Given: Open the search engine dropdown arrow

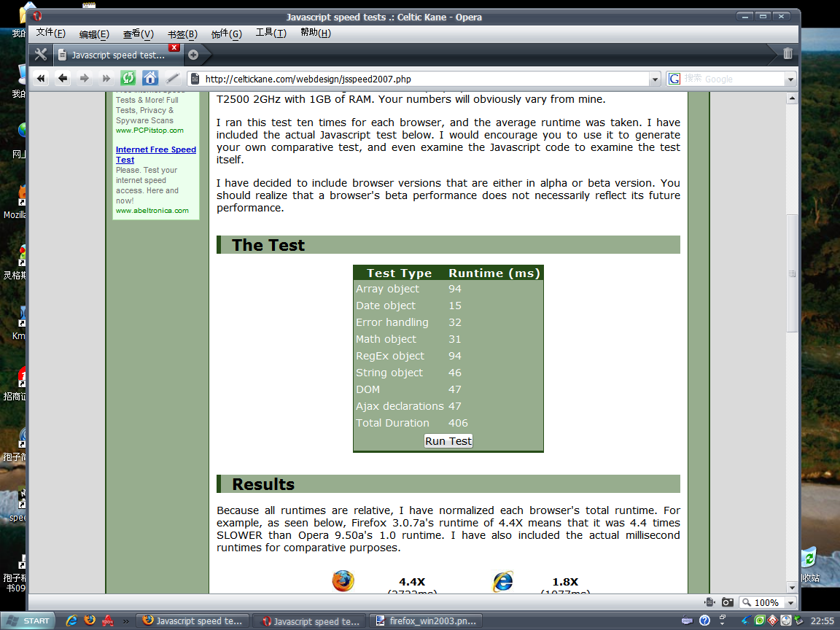Looking at the screenshot, I should pos(790,79).
